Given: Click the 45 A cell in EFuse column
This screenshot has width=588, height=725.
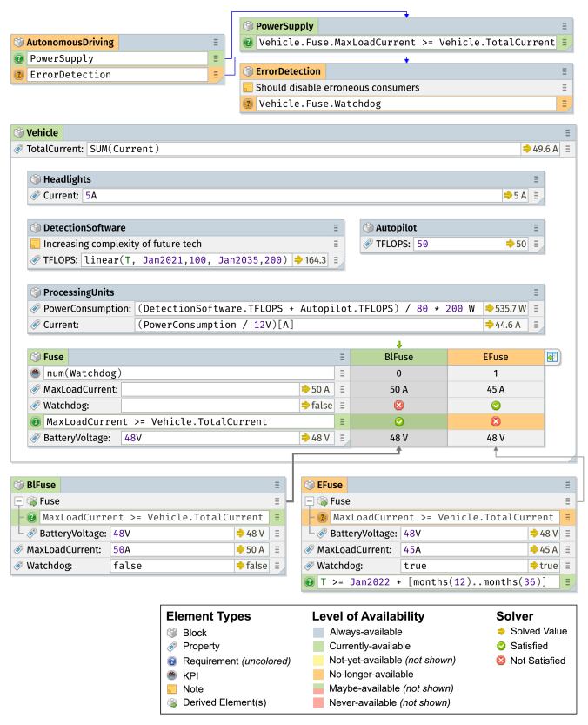Looking at the screenshot, I should coord(496,389).
